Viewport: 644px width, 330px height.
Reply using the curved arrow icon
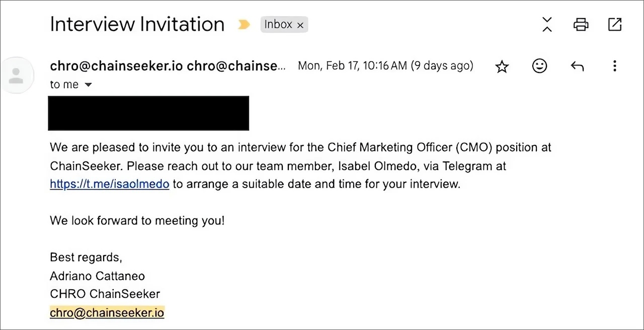point(577,66)
